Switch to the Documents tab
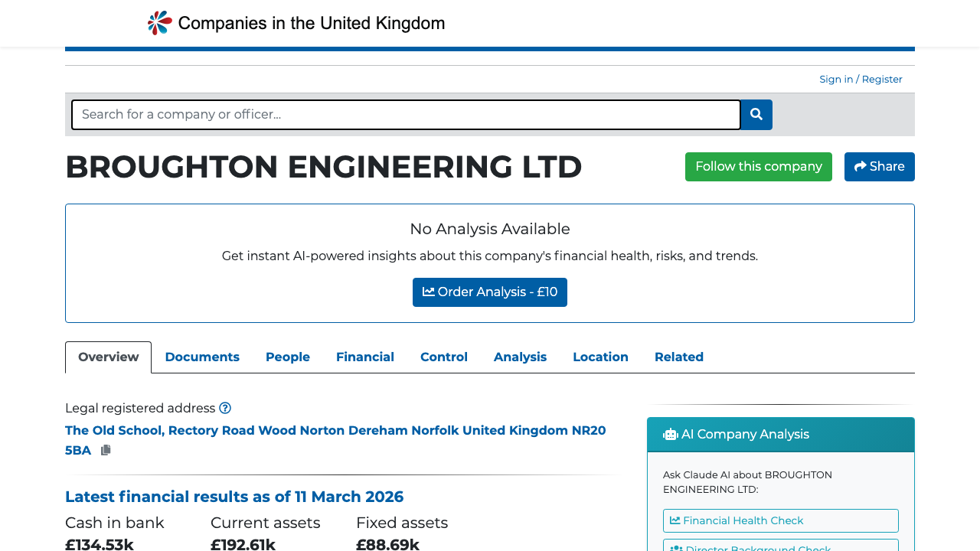Screen dimensions: 980x551 (x=202, y=357)
